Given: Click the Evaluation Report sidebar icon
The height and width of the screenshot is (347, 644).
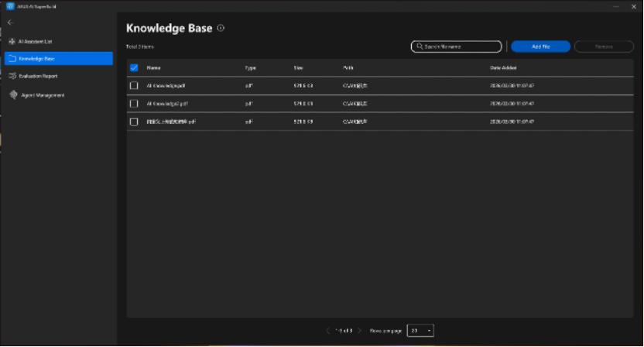Looking at the screenshot, I should [12, 76].
